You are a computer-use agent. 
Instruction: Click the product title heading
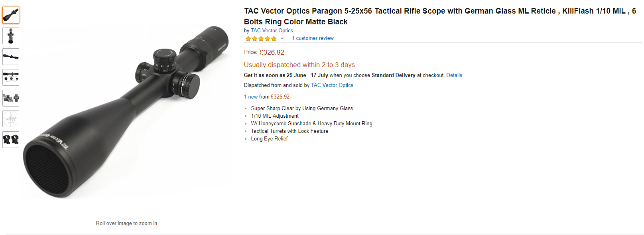tap(440, 16)
